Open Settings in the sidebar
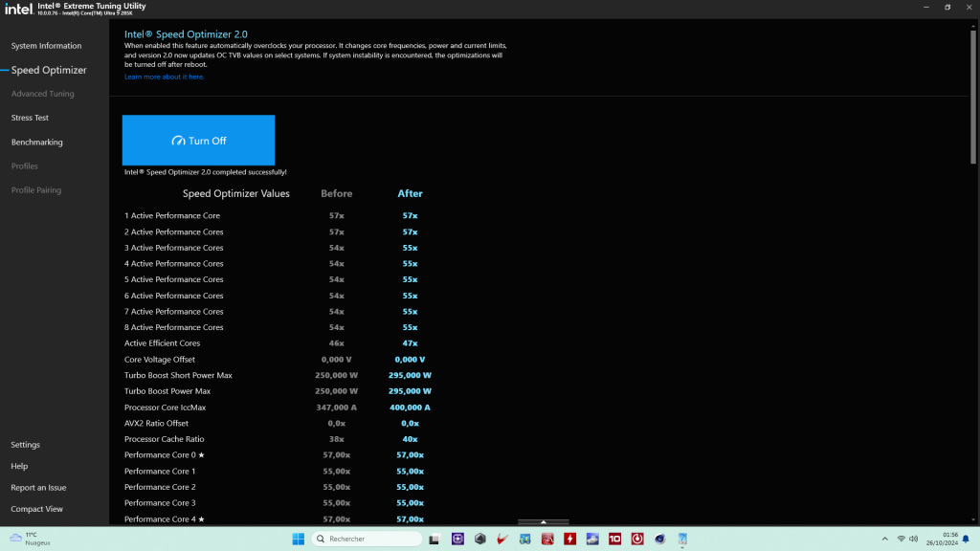Screen dimensions: 980x551 (x=25, y=445)
